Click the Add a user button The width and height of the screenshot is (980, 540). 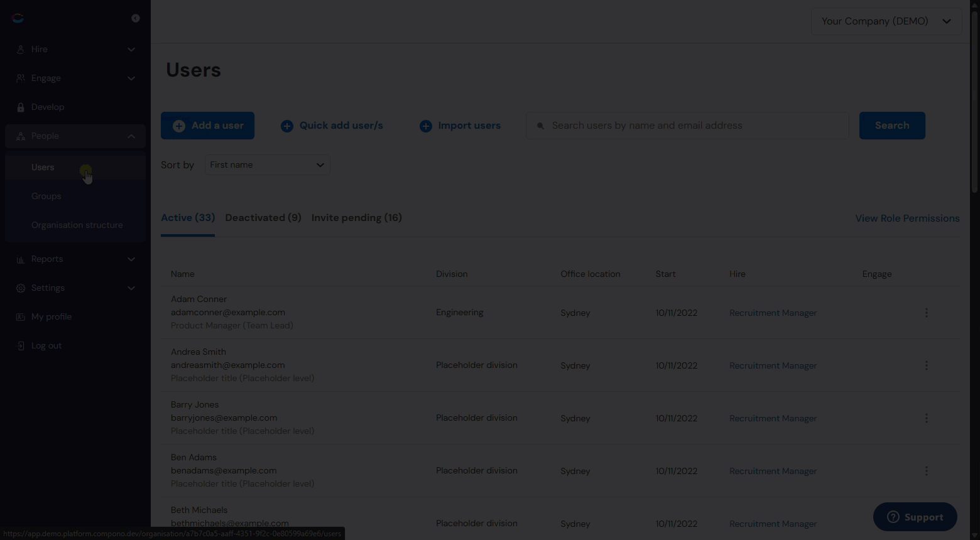pos(207,126)
